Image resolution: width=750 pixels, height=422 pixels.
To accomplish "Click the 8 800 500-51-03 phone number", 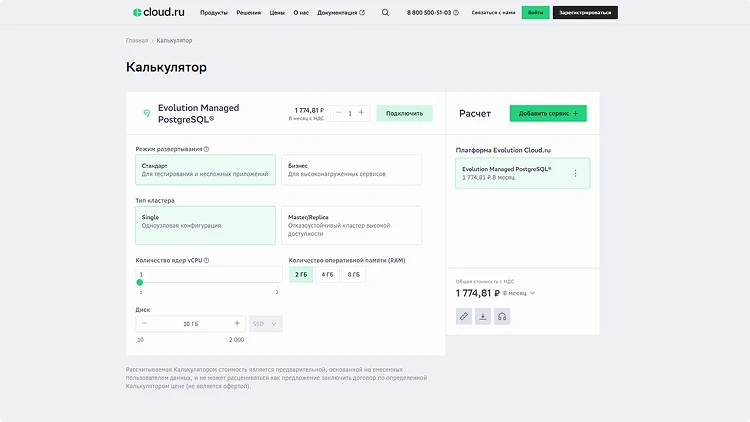I will tap(429, 13).
